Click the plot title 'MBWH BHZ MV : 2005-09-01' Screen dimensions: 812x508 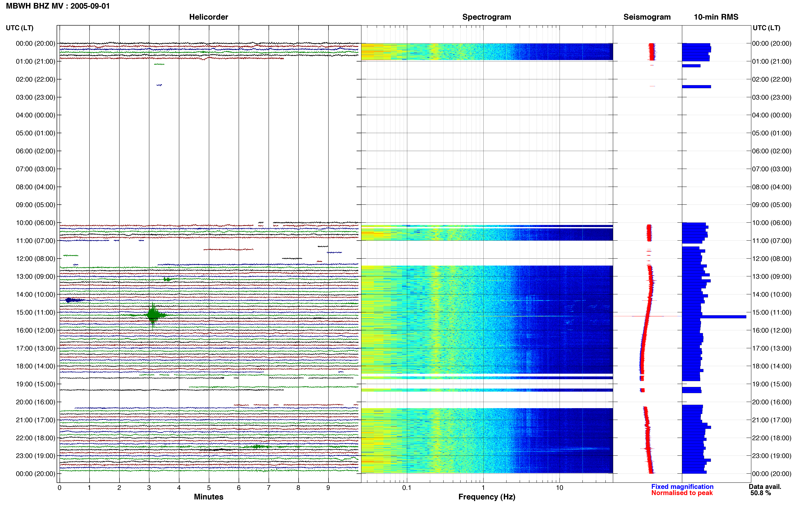58,6
